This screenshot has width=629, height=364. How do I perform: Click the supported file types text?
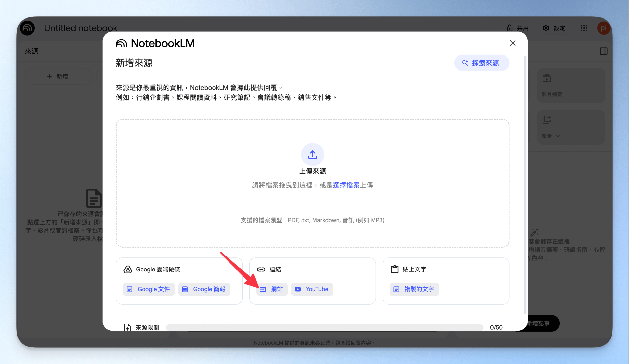click(313, 220)
